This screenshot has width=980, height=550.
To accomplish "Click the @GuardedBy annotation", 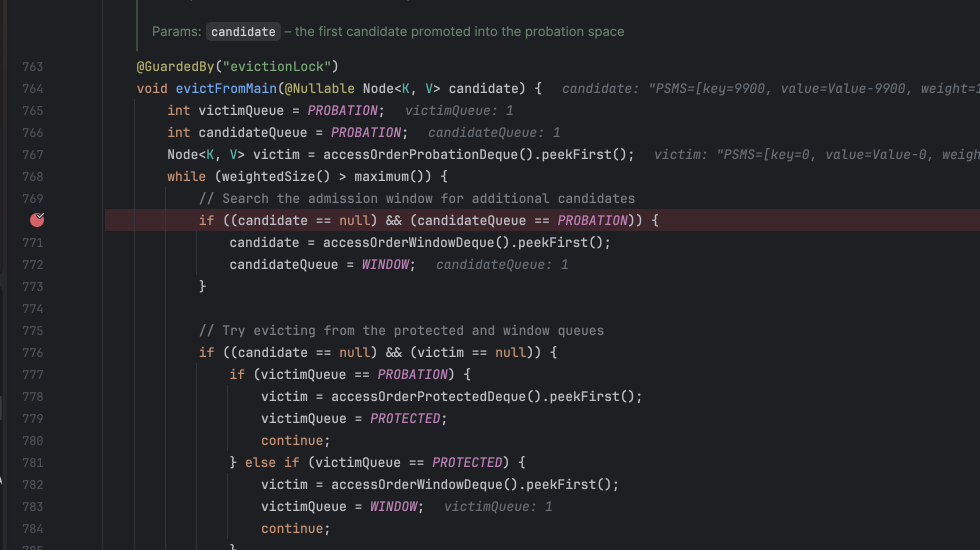I will [x=175, y=67].
